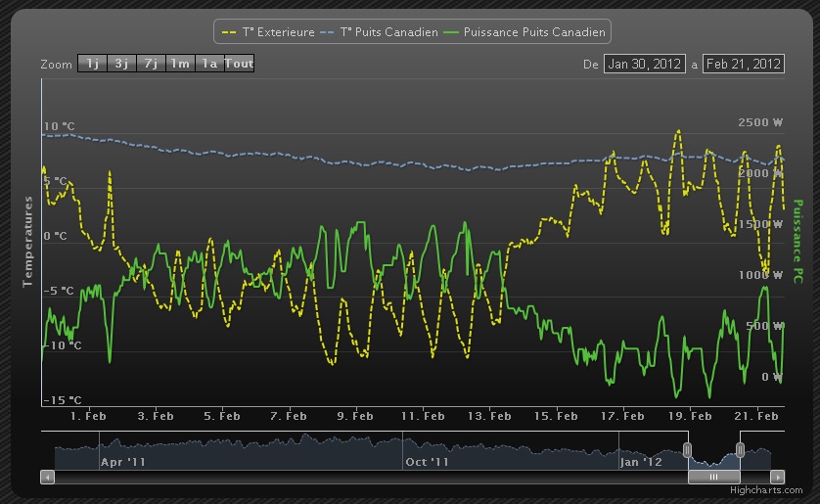Viewport: 820px width, 504px height.
Task: Open the Highcharts.com credit link
Action: [x=766, y=490]
